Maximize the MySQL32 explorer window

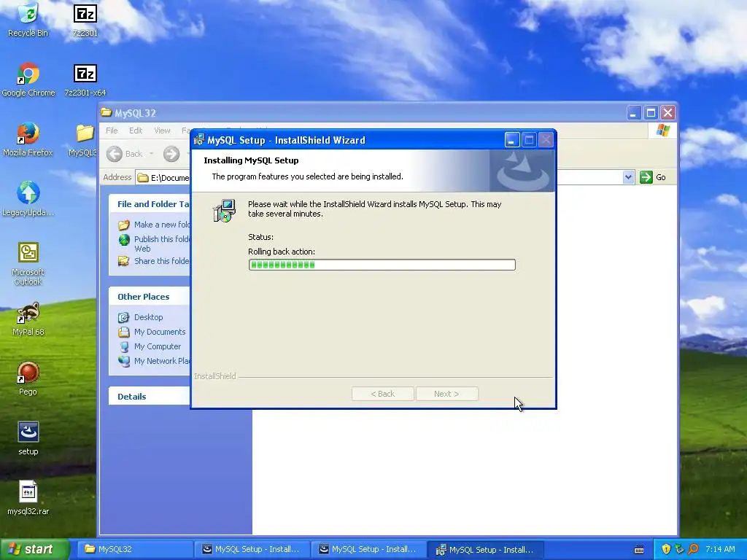click(x=651, y=113)
